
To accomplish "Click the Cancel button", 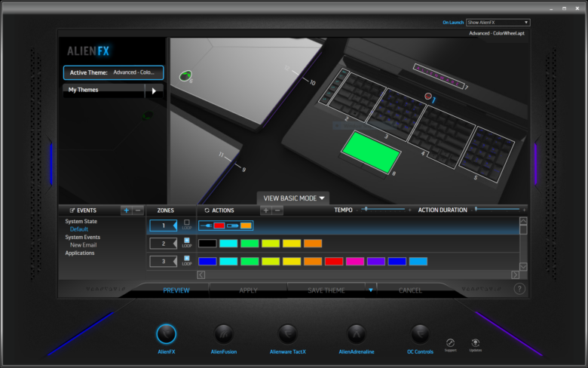I will pos(410,290).
